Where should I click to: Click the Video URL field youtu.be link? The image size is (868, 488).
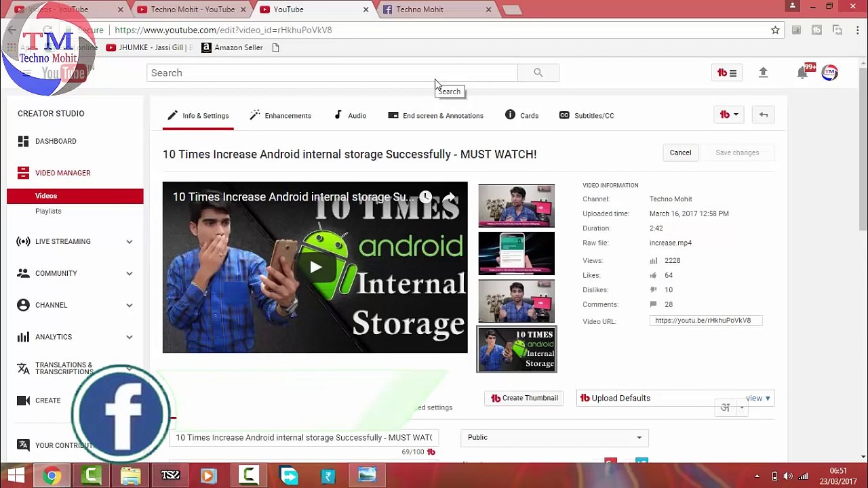(705, 321)
